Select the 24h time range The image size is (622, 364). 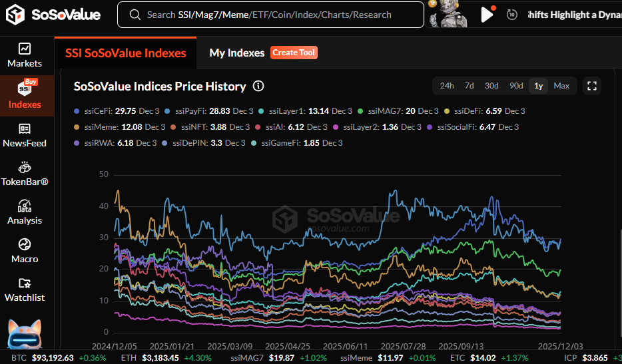pyautogui.click(x=447, y=86)
